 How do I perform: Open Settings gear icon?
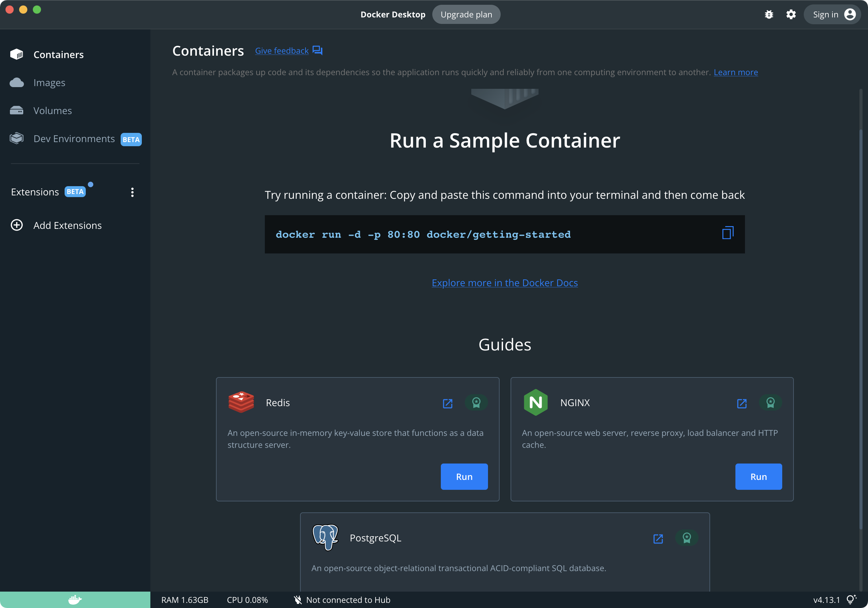point(790,14)
